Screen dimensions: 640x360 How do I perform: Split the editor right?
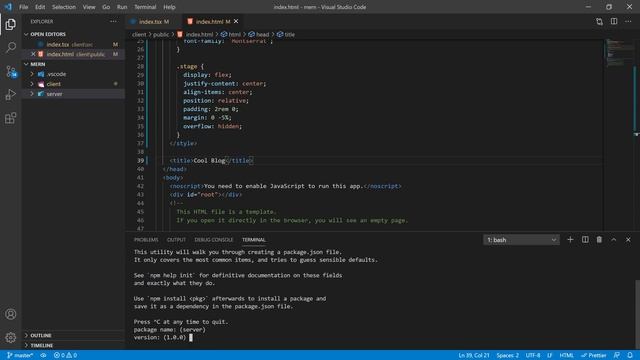(614, 21)
